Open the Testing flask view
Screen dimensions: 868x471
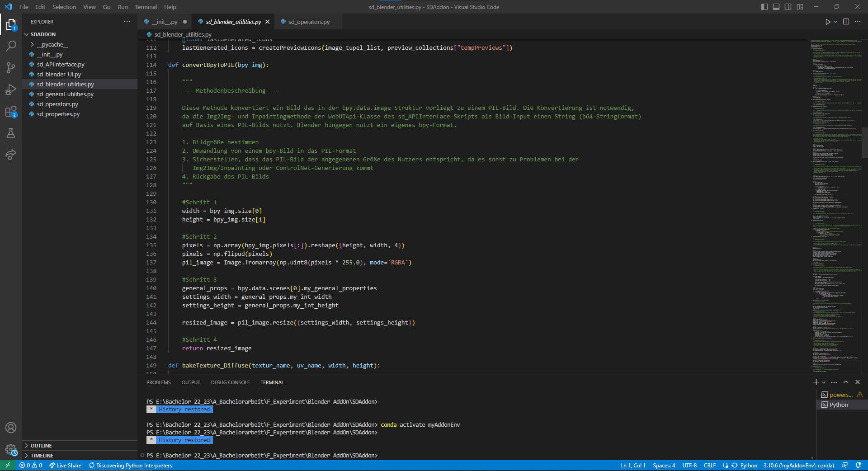pos(11,133)
